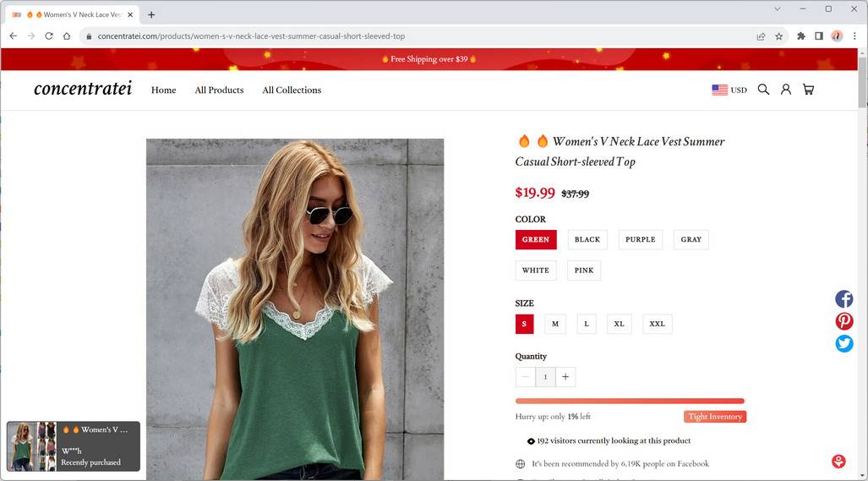This screenshot has width=868, height=481.
Task: Select the BLACK color option
Action: tap(587, 240)
